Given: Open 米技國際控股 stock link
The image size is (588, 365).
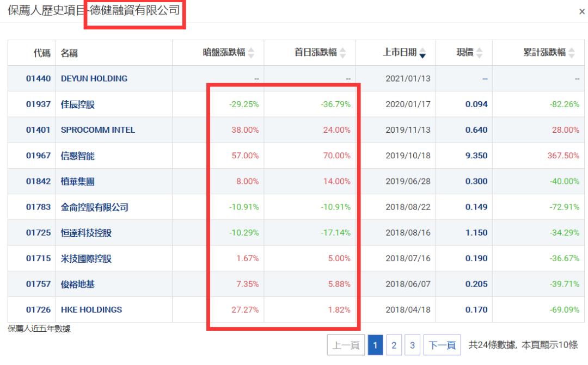Looking at the screenshot, I should point(86,258).
